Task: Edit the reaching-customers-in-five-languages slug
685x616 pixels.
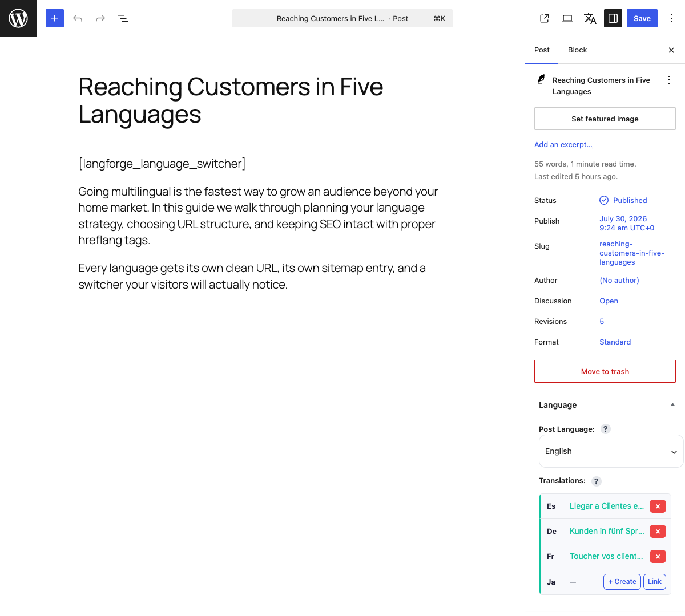Action: pos(632,253)
